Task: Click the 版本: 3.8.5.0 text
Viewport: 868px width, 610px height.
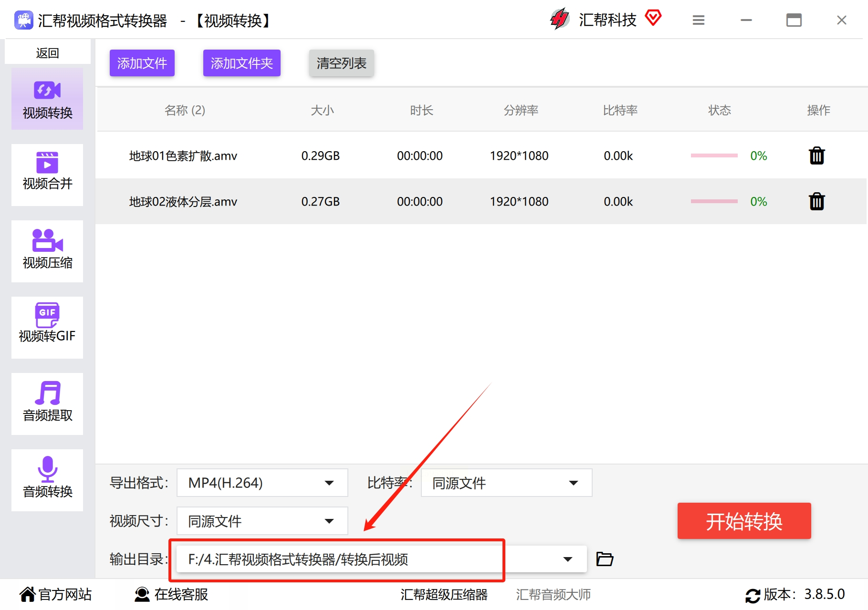Action: pos(804,594)
